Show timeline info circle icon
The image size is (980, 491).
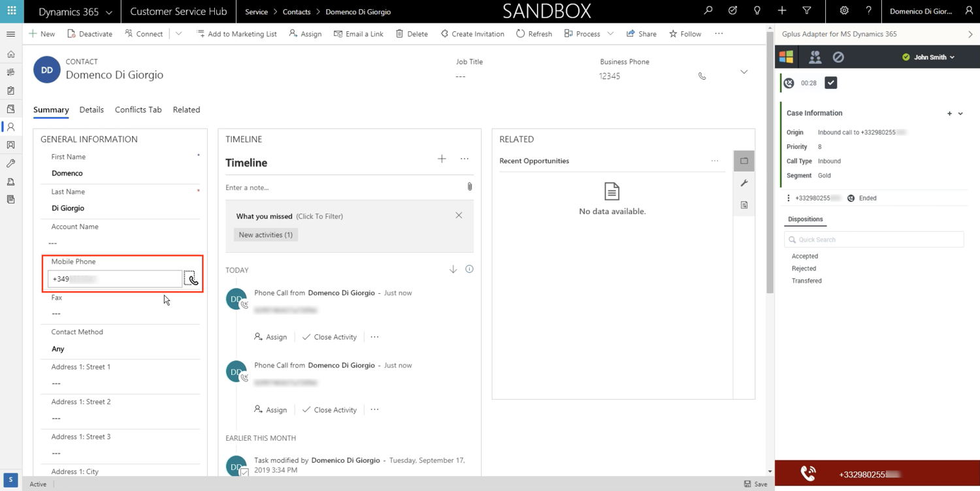(469, 269)
